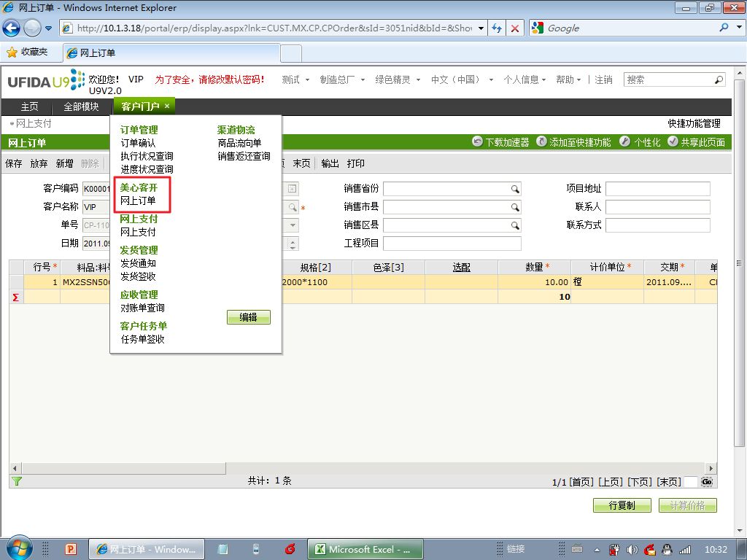This screenshot has width=747, height=560.
Task: Select 订单确认 in the menu
Action: 138,143
